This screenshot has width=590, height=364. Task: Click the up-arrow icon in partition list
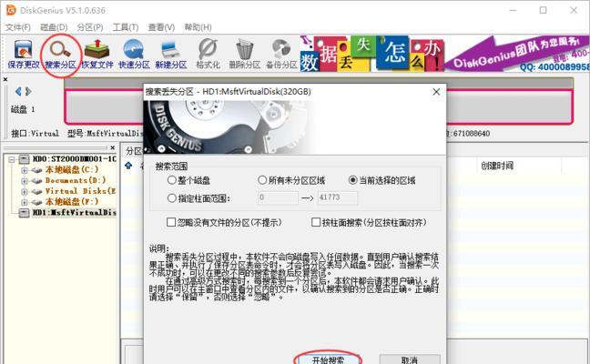point(128,166)
